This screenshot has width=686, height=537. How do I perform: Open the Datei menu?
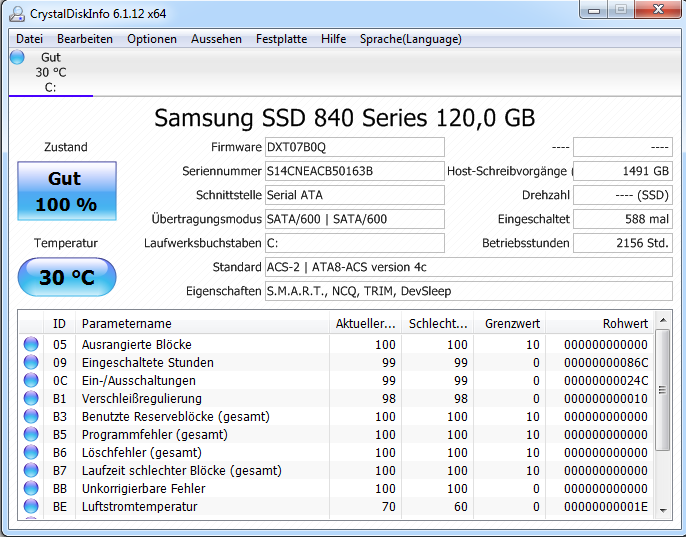point(29,39)
